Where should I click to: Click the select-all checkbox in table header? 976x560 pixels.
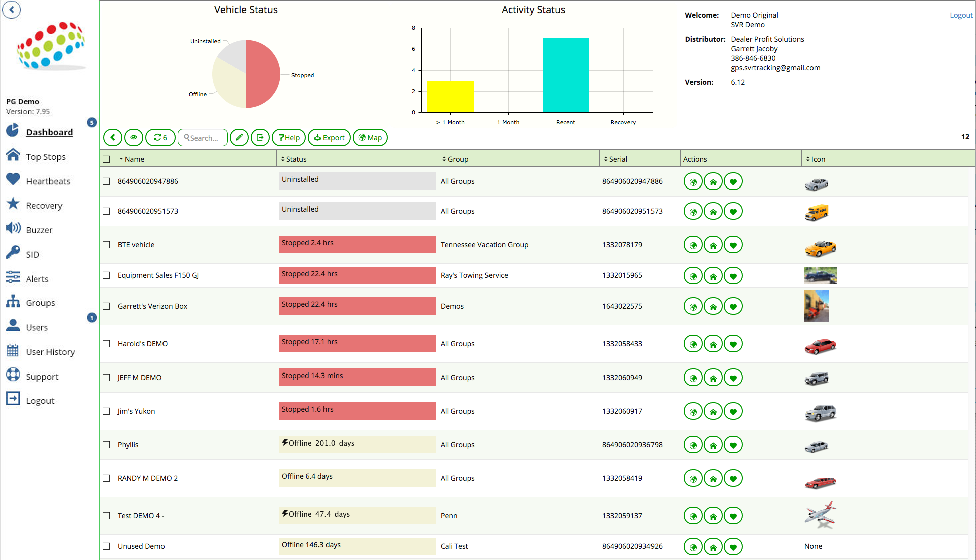click(x=106, y=159)
